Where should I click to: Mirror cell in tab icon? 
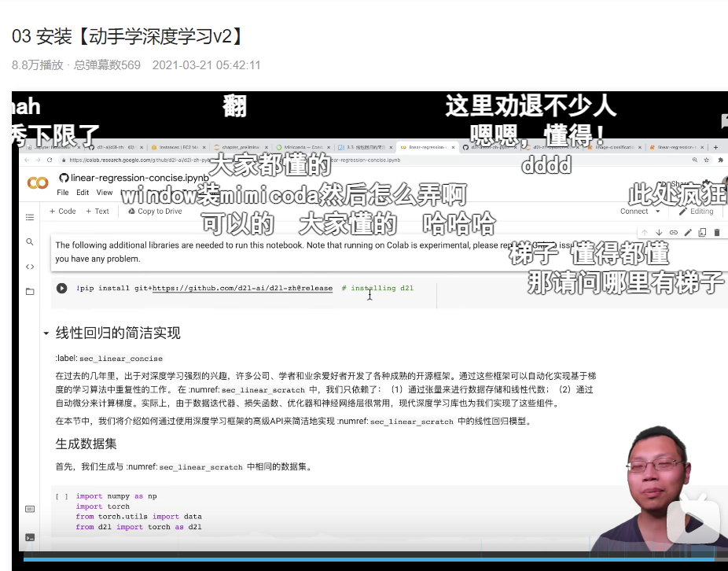pos(702,232)
